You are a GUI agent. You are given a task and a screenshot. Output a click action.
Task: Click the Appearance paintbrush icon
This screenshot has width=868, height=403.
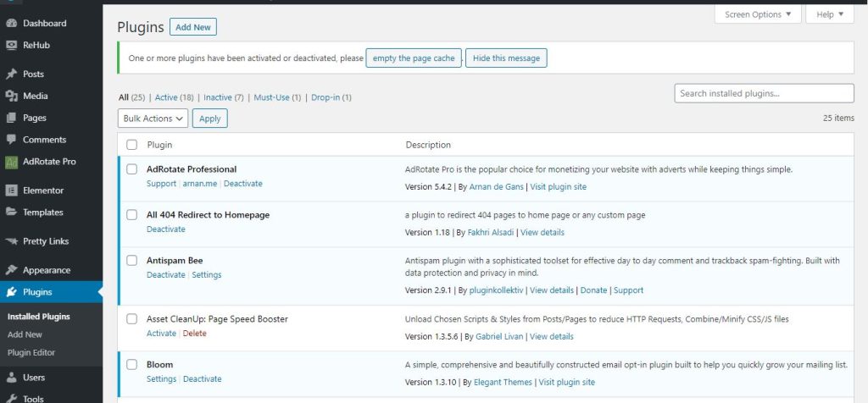click(11, 270)
